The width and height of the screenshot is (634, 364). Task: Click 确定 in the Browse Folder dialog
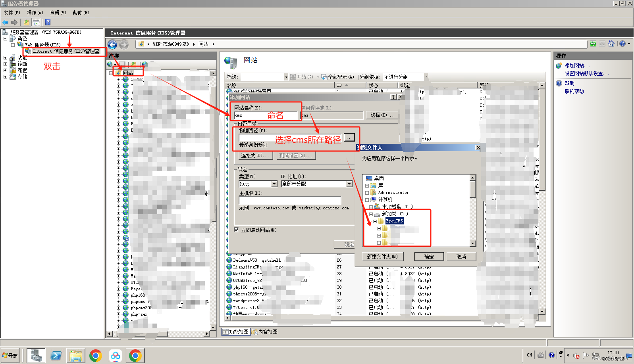[x=429, y=257]
